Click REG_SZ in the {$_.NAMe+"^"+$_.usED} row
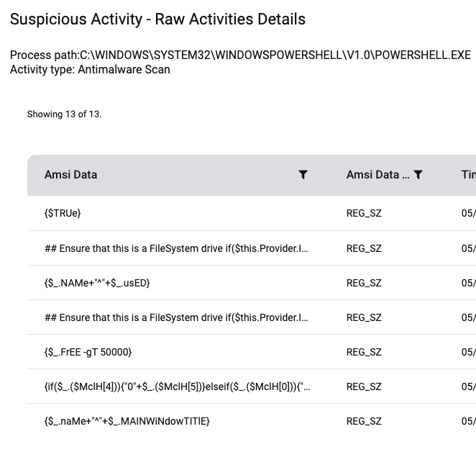The height and width of the screenshot is (470, 476). coord(364,283)
